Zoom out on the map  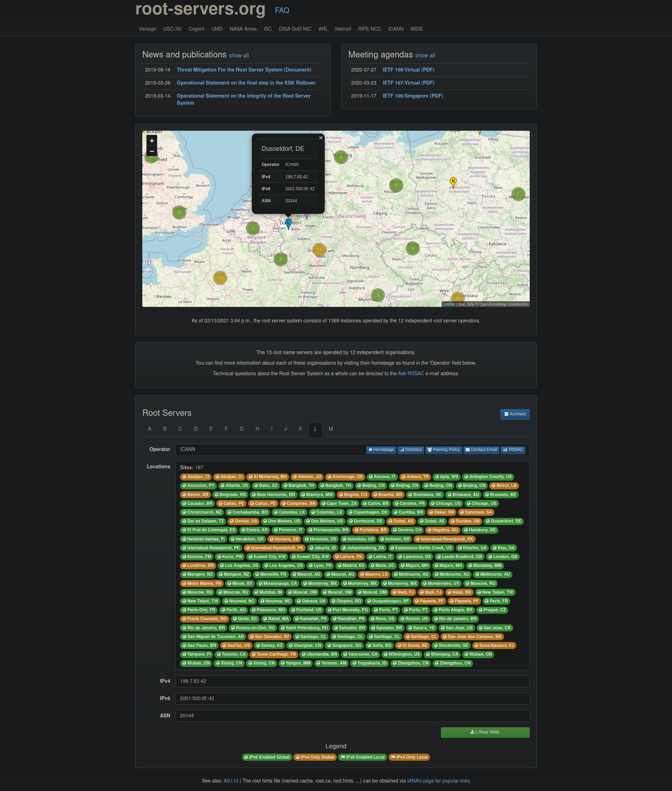pyautogui.click(x=151, y=151)
